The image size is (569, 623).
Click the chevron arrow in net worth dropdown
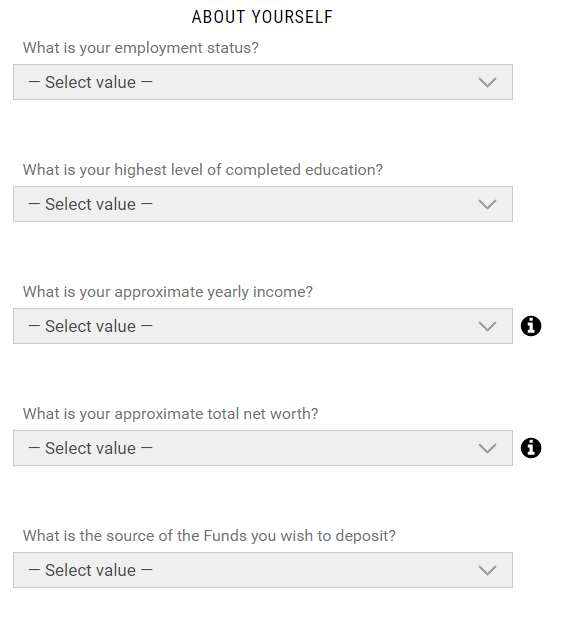pyautogui.click(x=487, y=449)
